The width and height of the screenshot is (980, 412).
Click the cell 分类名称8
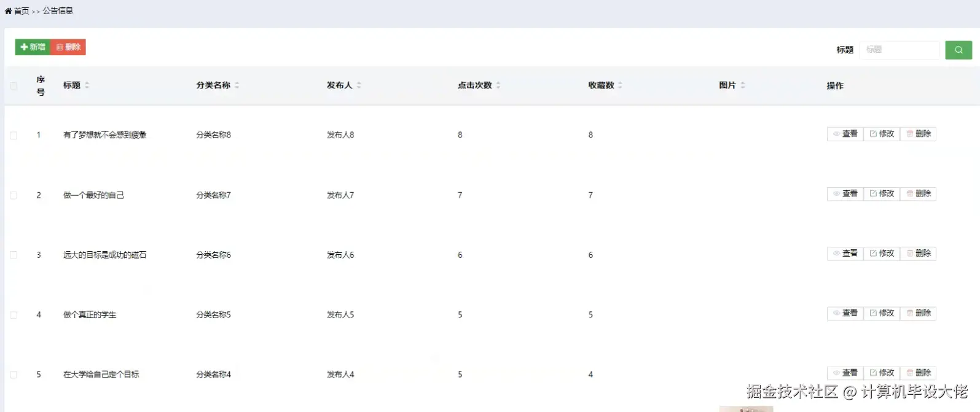[213, 135]
